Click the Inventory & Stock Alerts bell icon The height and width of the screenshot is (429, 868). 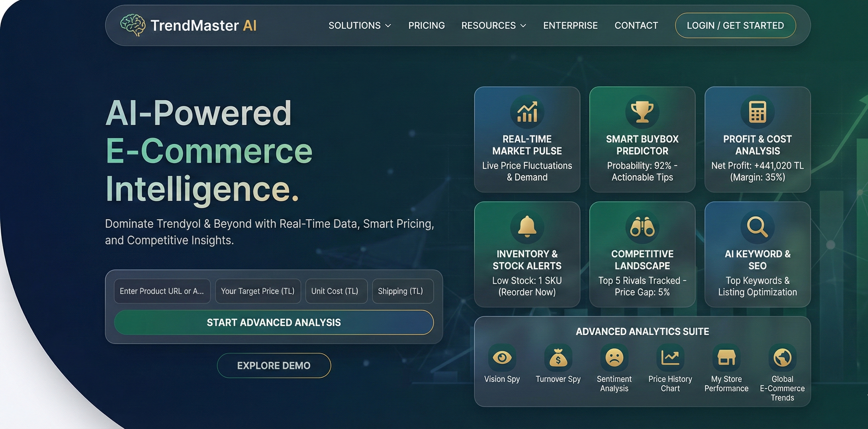coord(527,226)
